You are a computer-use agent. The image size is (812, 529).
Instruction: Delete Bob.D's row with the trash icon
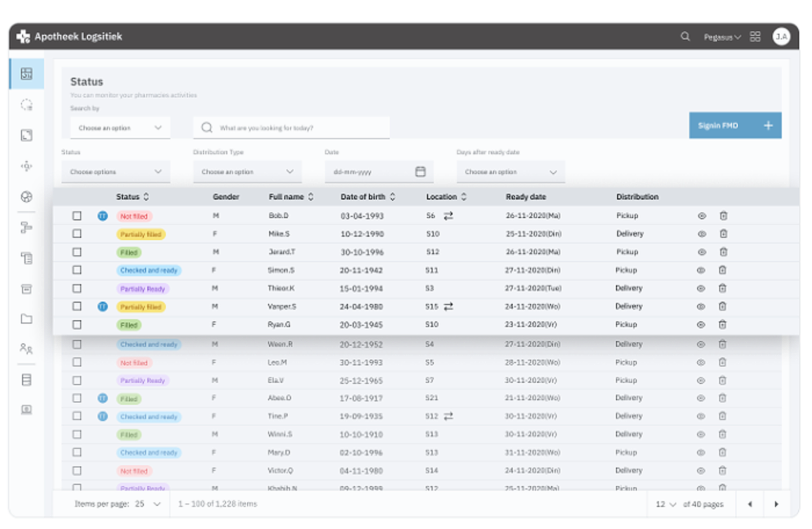pyautogui.click(x=723, y=216)
